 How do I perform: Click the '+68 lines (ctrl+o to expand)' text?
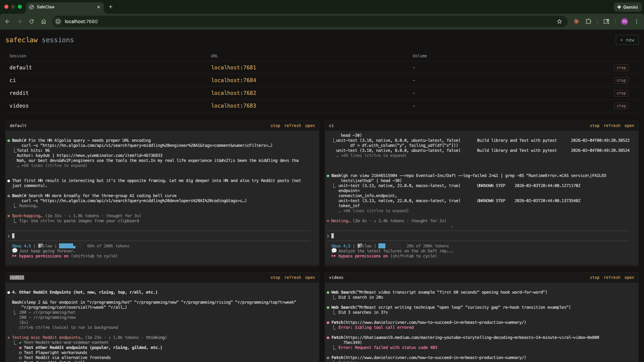(54, 166)
